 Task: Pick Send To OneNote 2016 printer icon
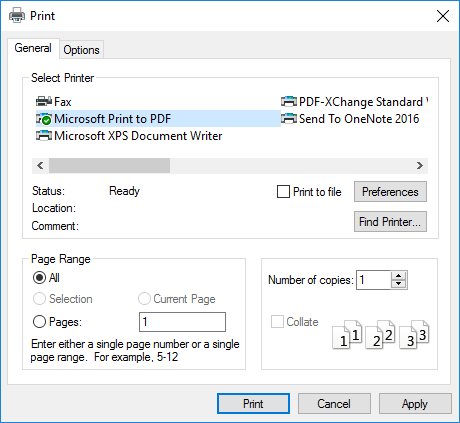coord(289,118)
